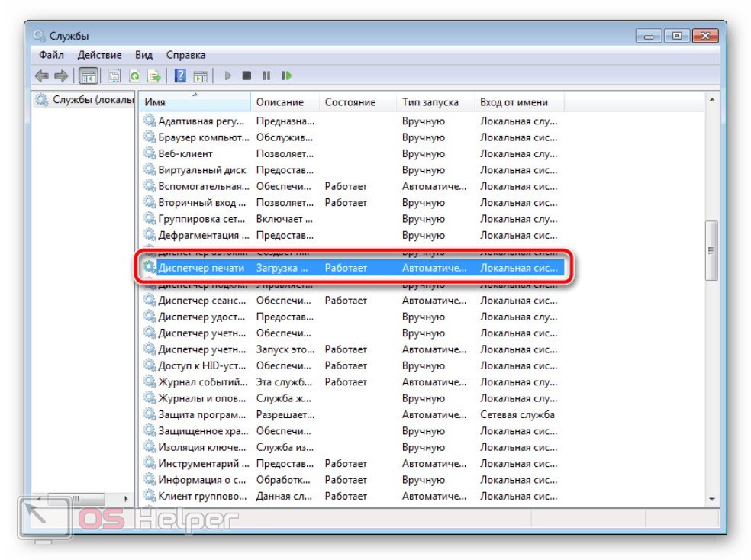Click the left pane horizontal scrollbar thumb

(75, 499)
